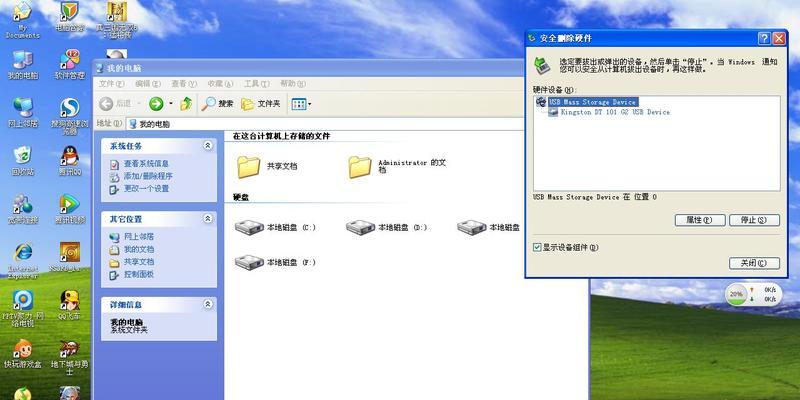
Task: Click the 地址 address bar field
Action: (327, 124)
